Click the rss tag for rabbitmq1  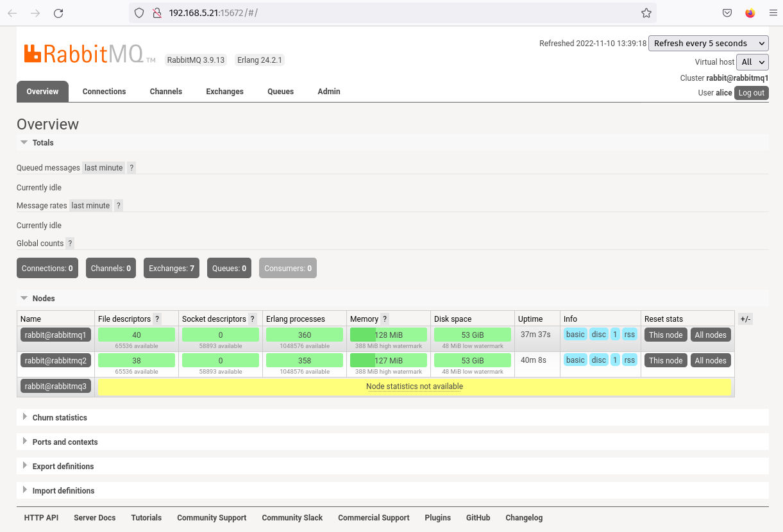pyautogui.click(x=630, y=334)
